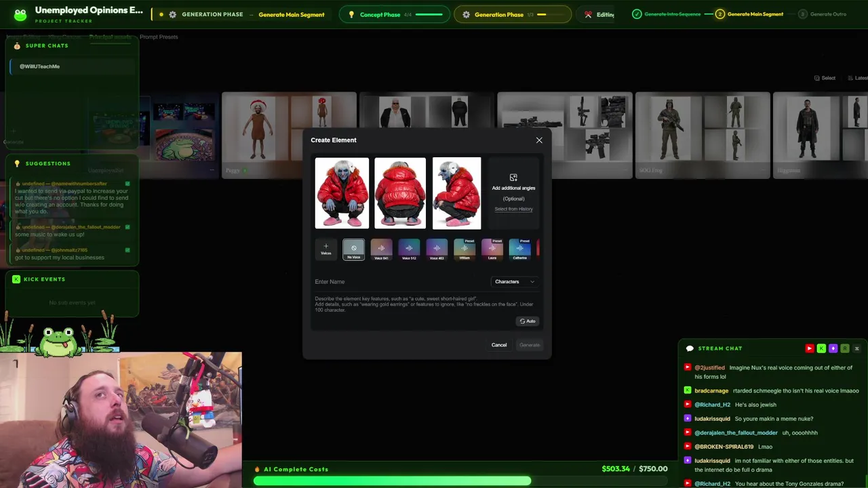Image resolution: width=868 pixels, height=488 pixels.
Task: Click the Auto describe button
Action: tap(527, 321)
